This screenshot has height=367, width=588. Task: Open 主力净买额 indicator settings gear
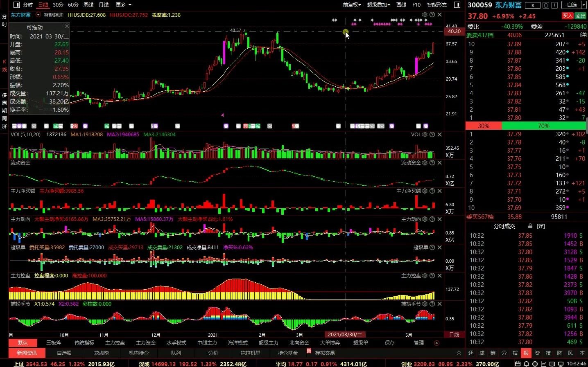(425, 191)
